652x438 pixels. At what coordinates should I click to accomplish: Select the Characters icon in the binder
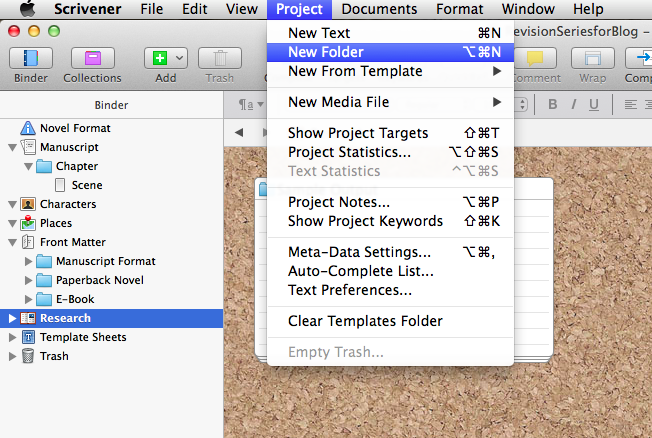(28, 204)
